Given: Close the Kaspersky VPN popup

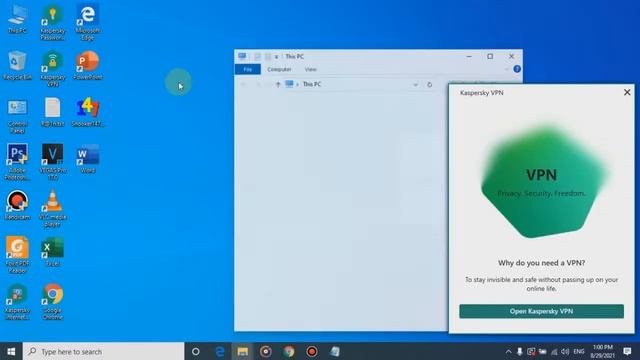Looking at the screenshot, I should 627,93.
